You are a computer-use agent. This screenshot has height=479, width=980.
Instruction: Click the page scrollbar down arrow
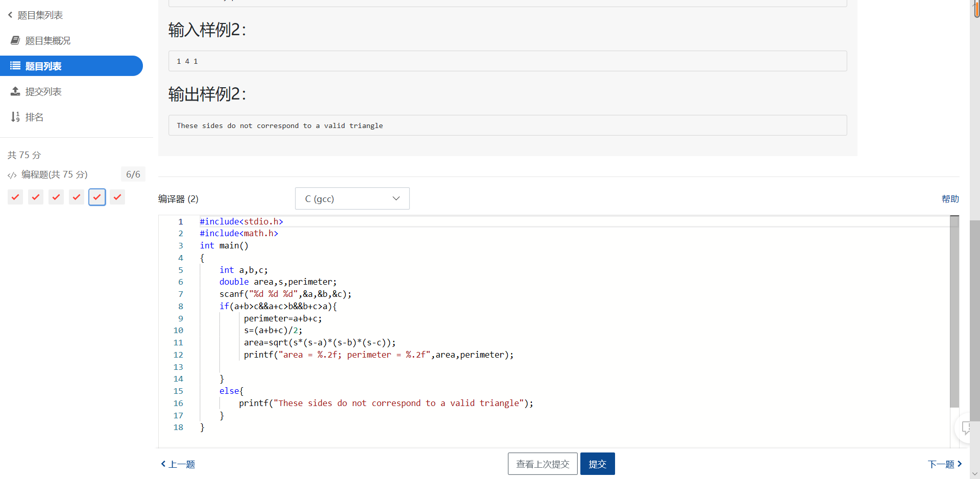(975, 474)
